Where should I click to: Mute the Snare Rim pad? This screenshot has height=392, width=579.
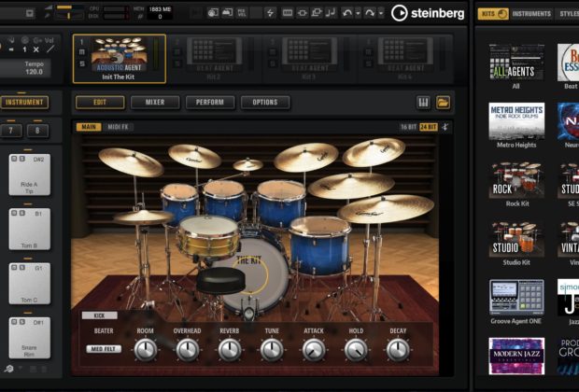tap(14, 321)
